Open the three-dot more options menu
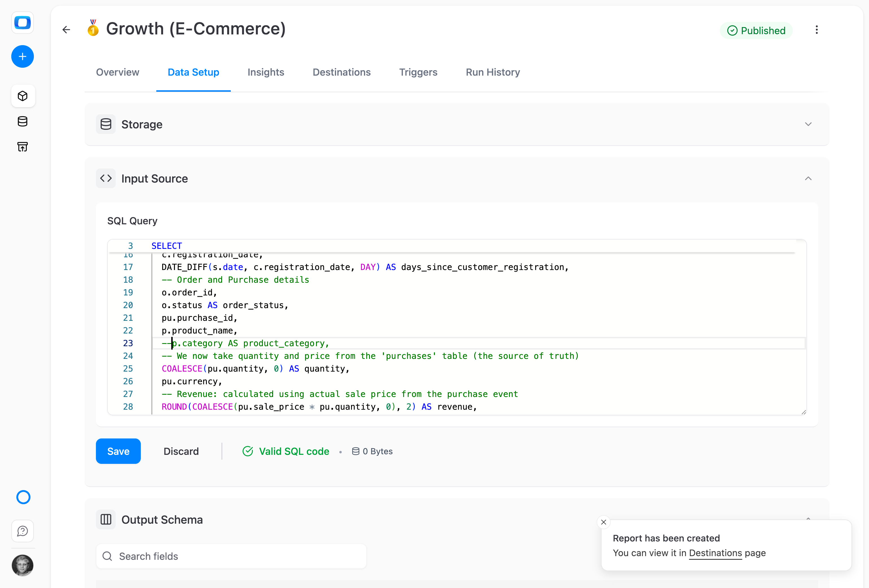This screenshot has width=869, height=588. pyautogui.click(x=817, y=30)
